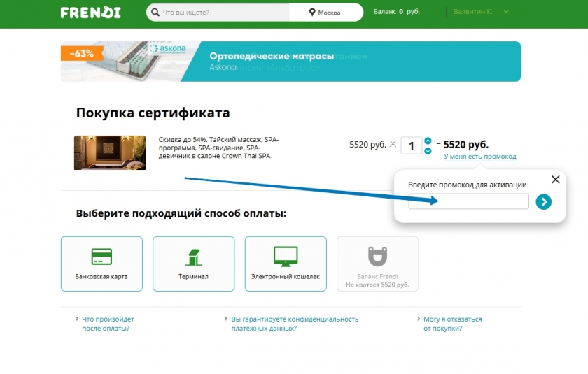Choose Электронный кошелек payment method

click(286, 264)
